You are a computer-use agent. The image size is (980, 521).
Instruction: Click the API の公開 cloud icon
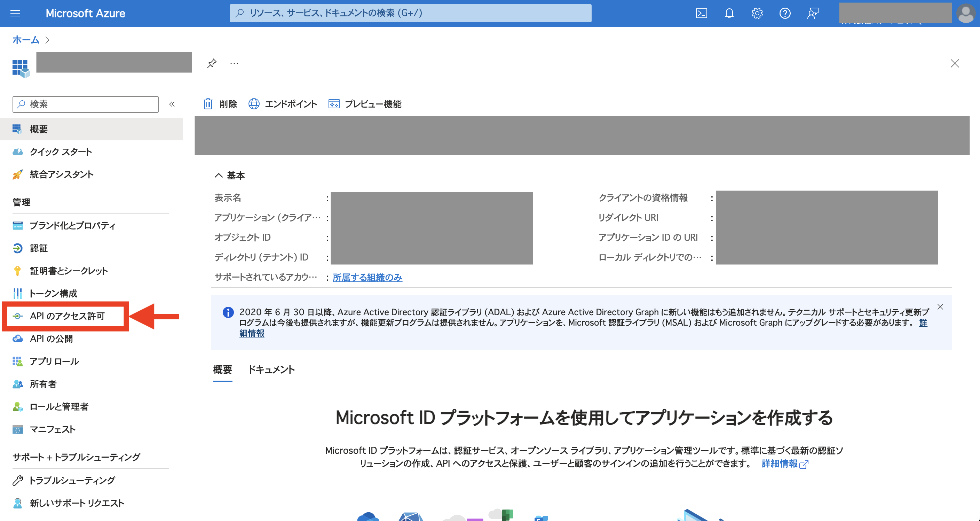tap(17, 339)
